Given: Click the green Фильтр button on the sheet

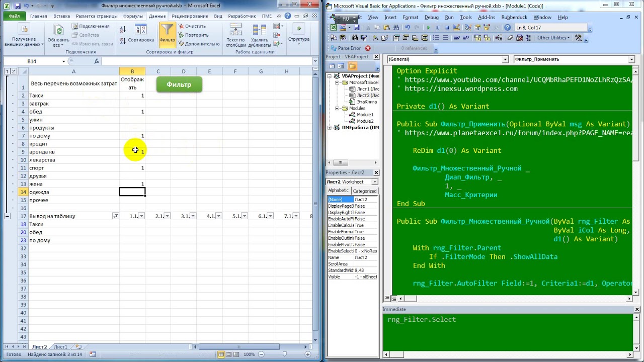Looking at the screenshot, I should (179, 84).
